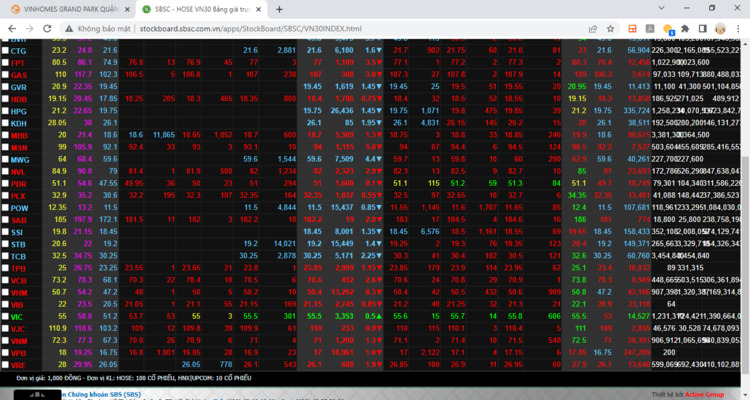The image size is (750, 400).
Task: Click the gray square extension icon
Action: pos(650,29)
